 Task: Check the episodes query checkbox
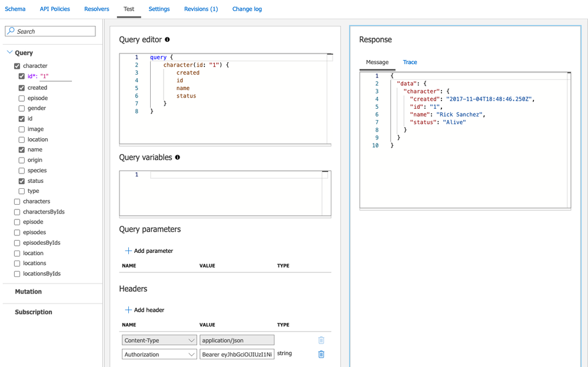click(17, 233)
